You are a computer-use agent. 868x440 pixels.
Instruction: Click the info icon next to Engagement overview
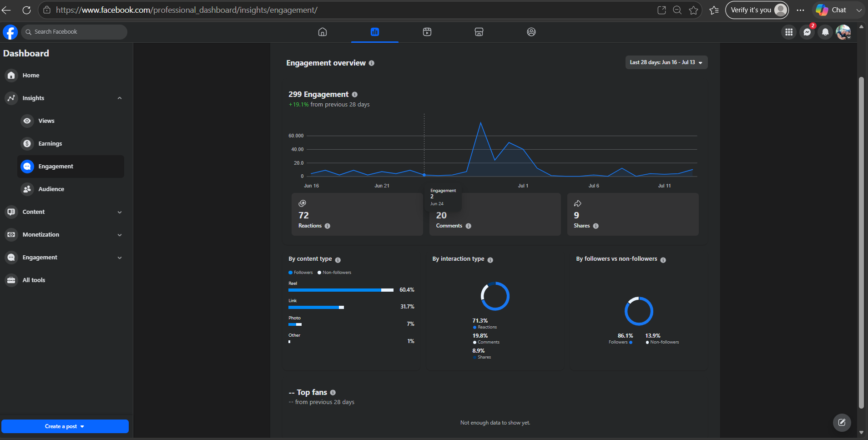tap(372, 63)
